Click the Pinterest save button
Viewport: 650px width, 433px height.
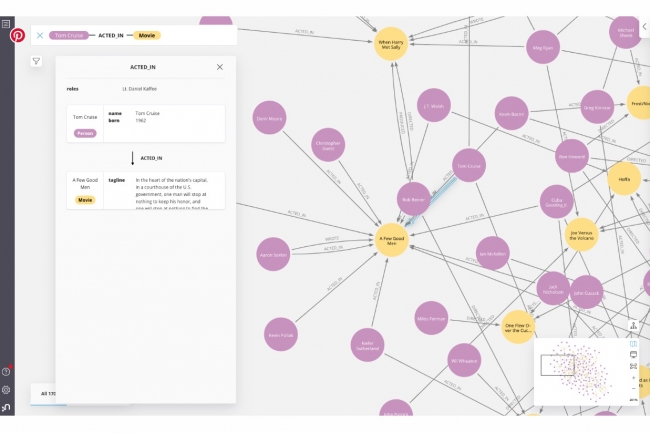(x=17, y=35)
